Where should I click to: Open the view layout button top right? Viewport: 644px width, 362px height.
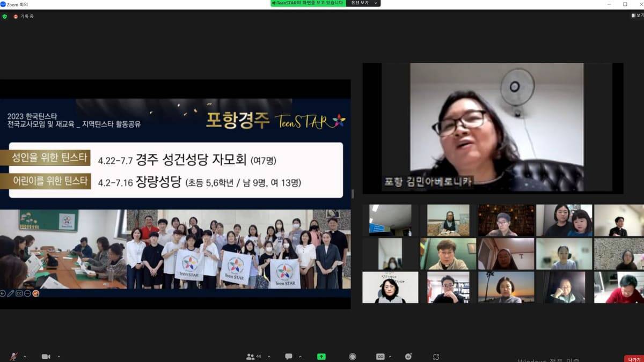(637, 16)
